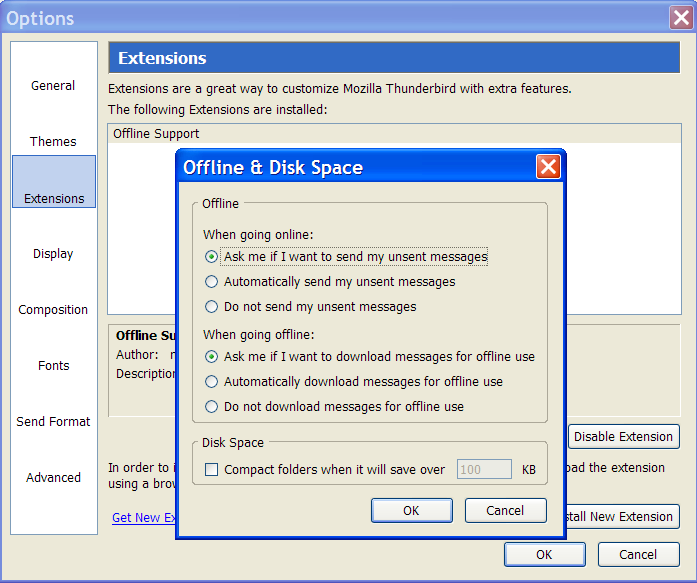Close the Offline & Disk Space dialog
Screen dimensions: 697x583
click(547, 167)
